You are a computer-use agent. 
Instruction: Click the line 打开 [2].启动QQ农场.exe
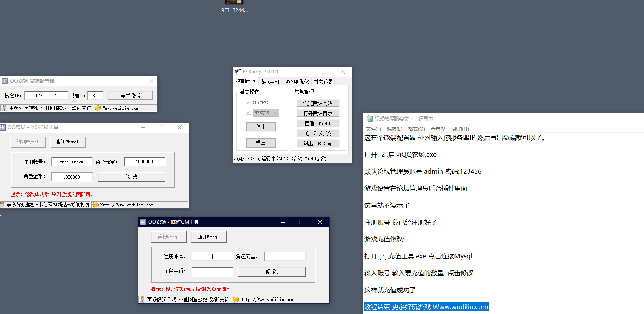tap(400, 154)
